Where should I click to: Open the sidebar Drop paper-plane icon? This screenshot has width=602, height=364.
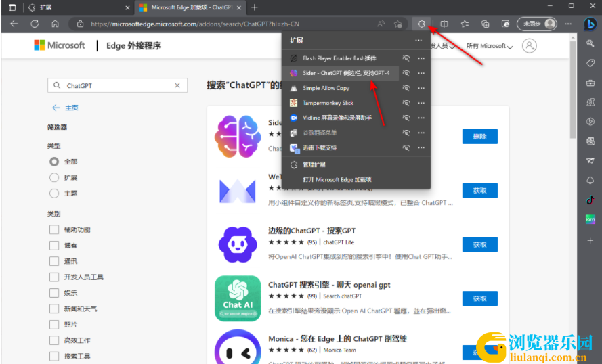pos(590,161)
